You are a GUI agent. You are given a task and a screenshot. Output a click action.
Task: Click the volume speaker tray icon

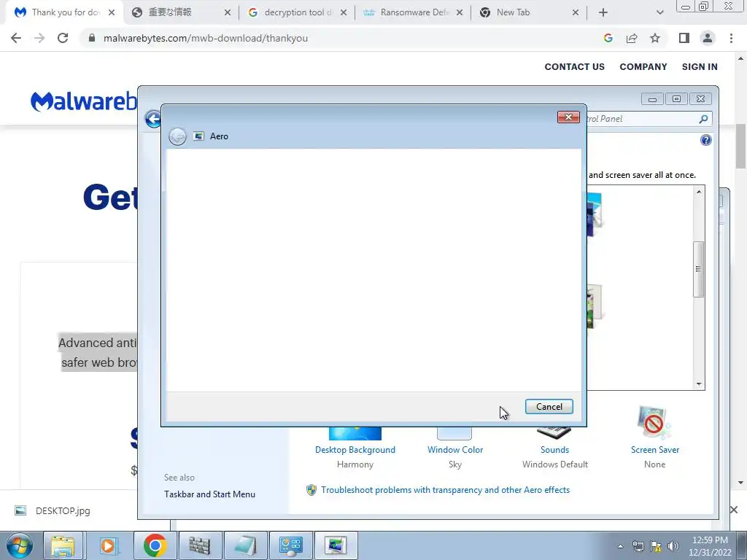673,546
